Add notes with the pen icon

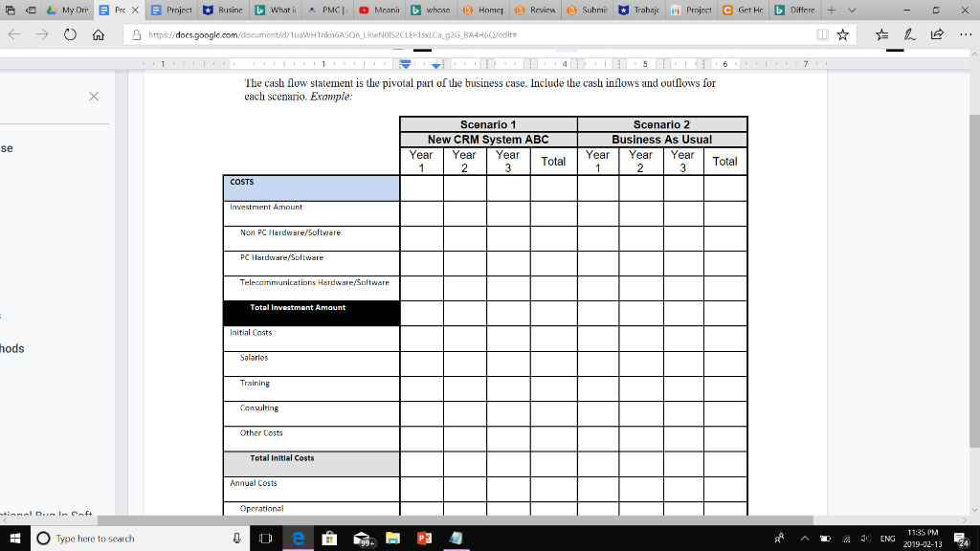[909, 35]
